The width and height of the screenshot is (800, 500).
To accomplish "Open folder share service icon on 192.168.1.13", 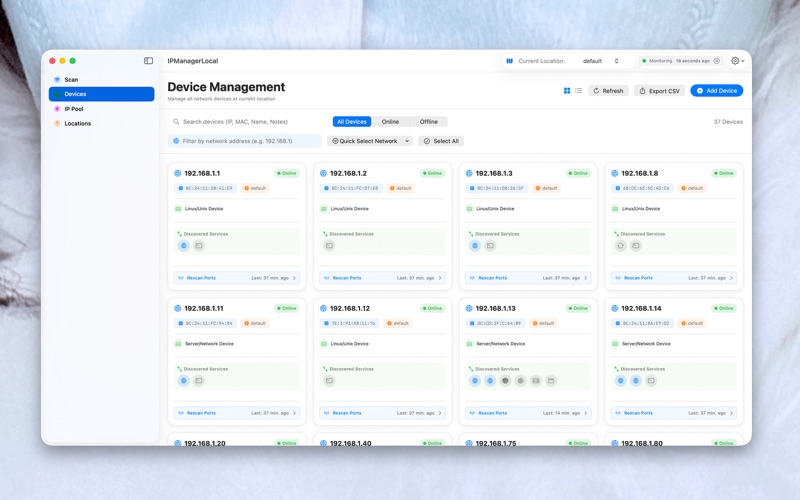I will (551, 381).
